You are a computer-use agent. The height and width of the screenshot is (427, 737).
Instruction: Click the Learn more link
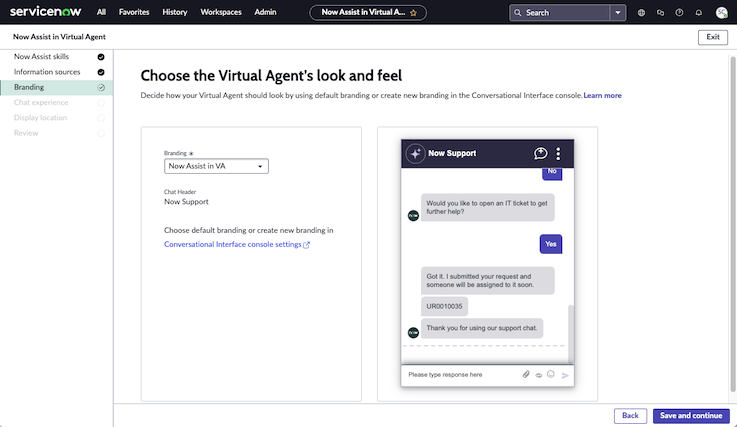603,95
